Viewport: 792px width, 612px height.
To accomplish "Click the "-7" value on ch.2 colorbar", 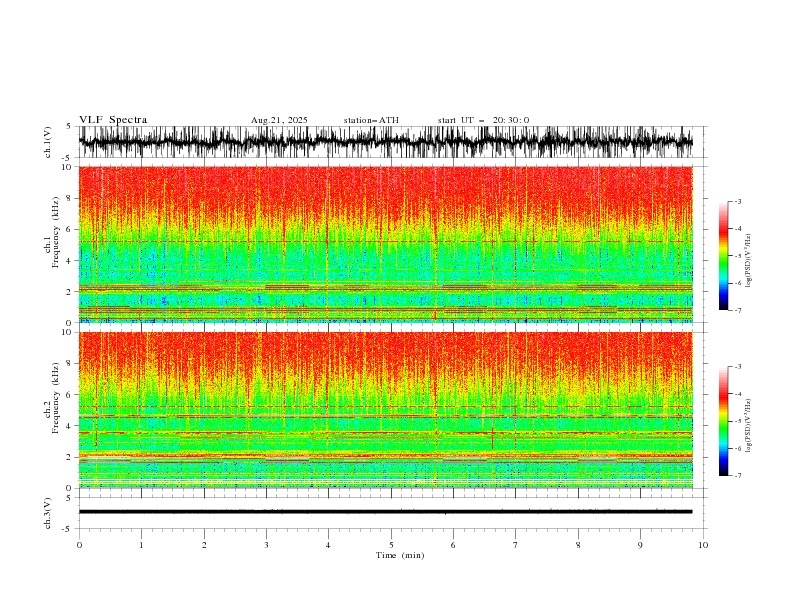I will [737, 476].
